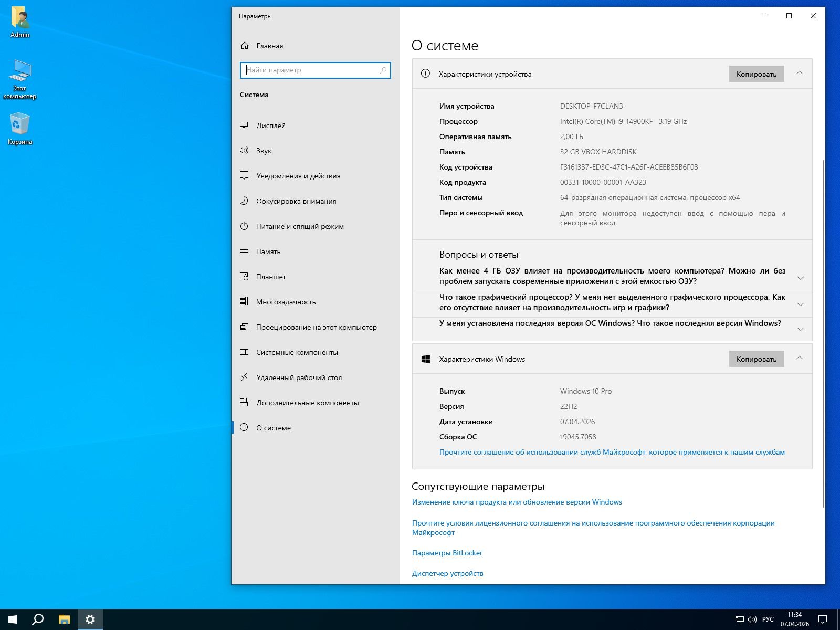Collapse the Характеристики Windows section
840x630 pixels.
pyautogui.click(x=800, y=359)
